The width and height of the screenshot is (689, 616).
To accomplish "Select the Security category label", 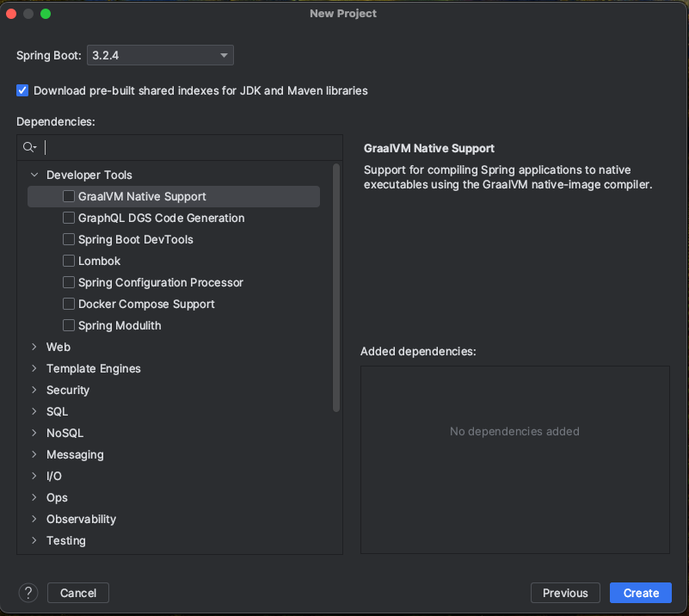I will point(68,391).
